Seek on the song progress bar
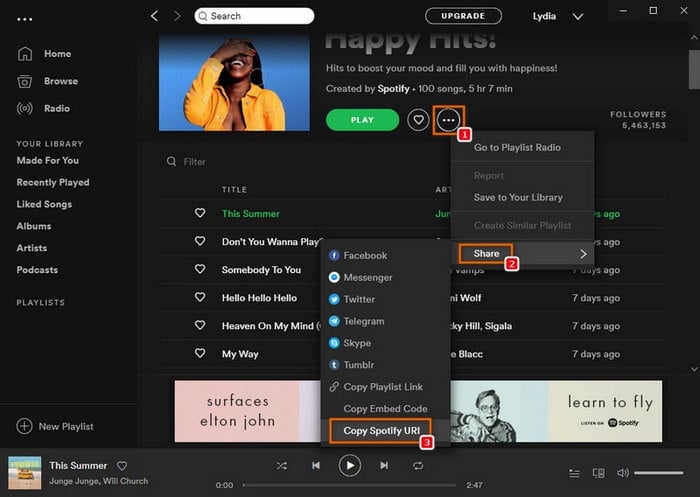Viewport: 700px width, 497px height. point(350,485)
